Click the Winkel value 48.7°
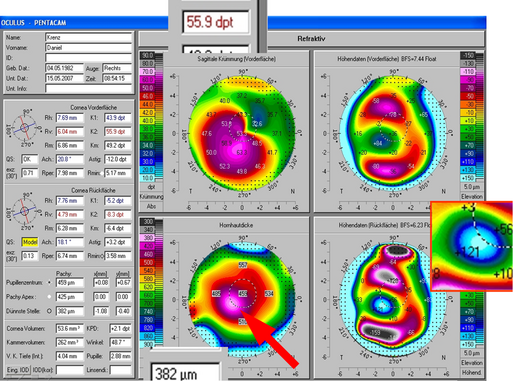Screen dimensions: 513x381 coord(120,342)
